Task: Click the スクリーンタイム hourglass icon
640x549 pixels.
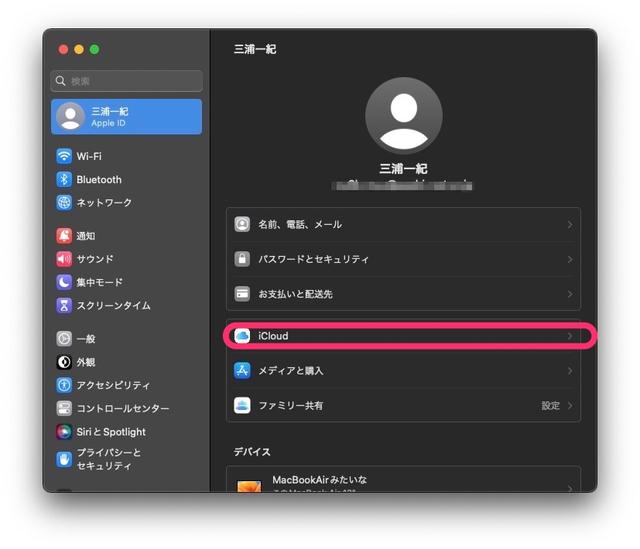Action: pos(64,305)
